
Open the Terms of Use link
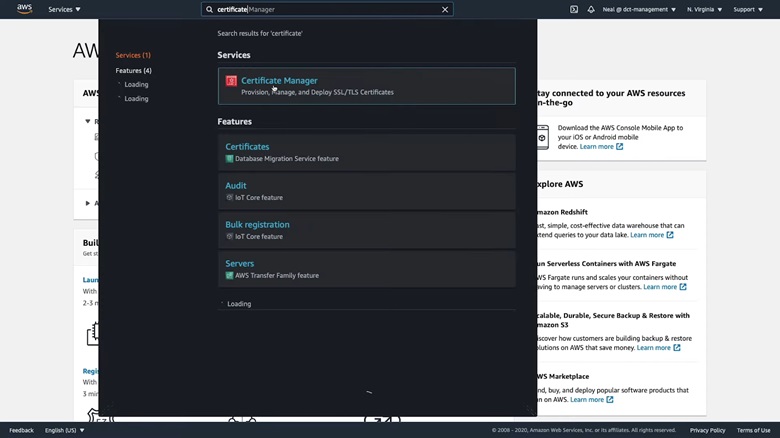click(x=754, y=430)
